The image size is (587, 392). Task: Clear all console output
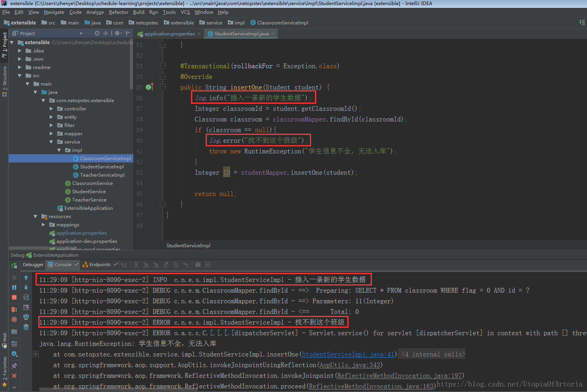pyautogui.click(x=26, y=327)
